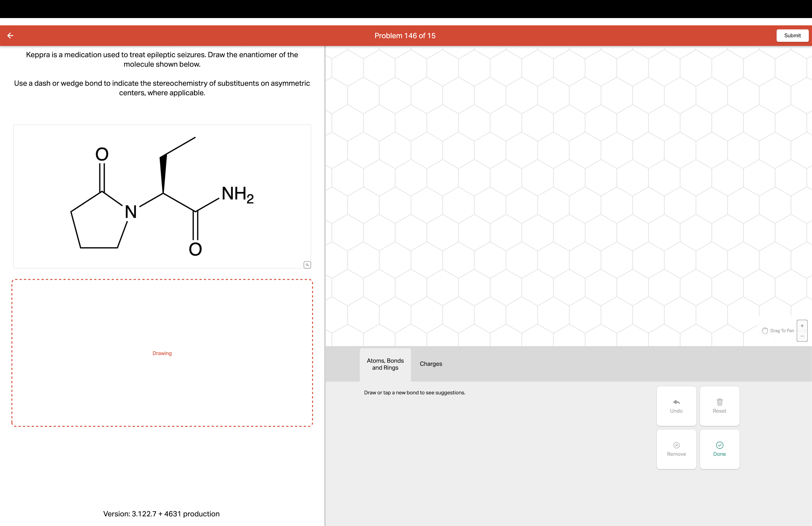Click the Keppra question paragraph

[x=162, y=59]
